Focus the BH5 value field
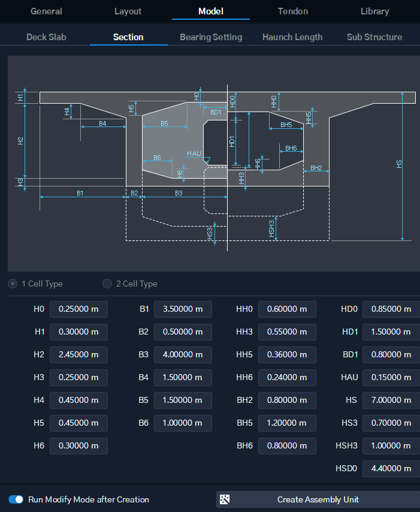 coord(287,423)
